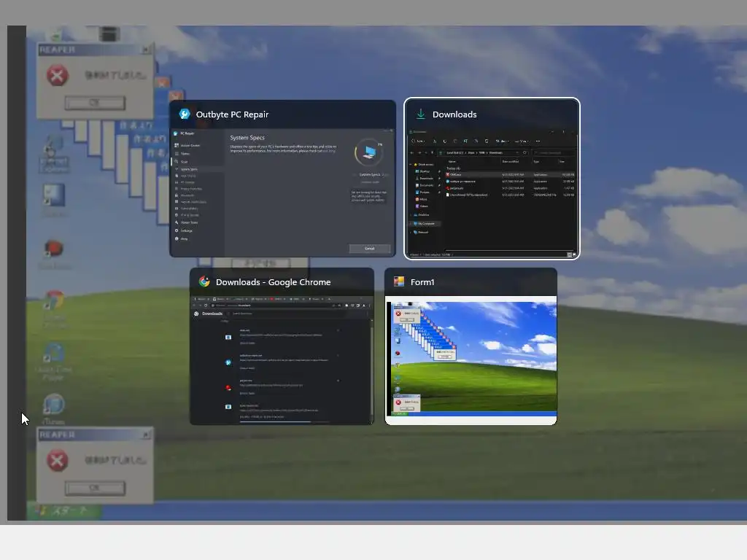Select the Downloads File Explorer window thumbnail
Screen dimensions: 747x560
pos(492,179)
